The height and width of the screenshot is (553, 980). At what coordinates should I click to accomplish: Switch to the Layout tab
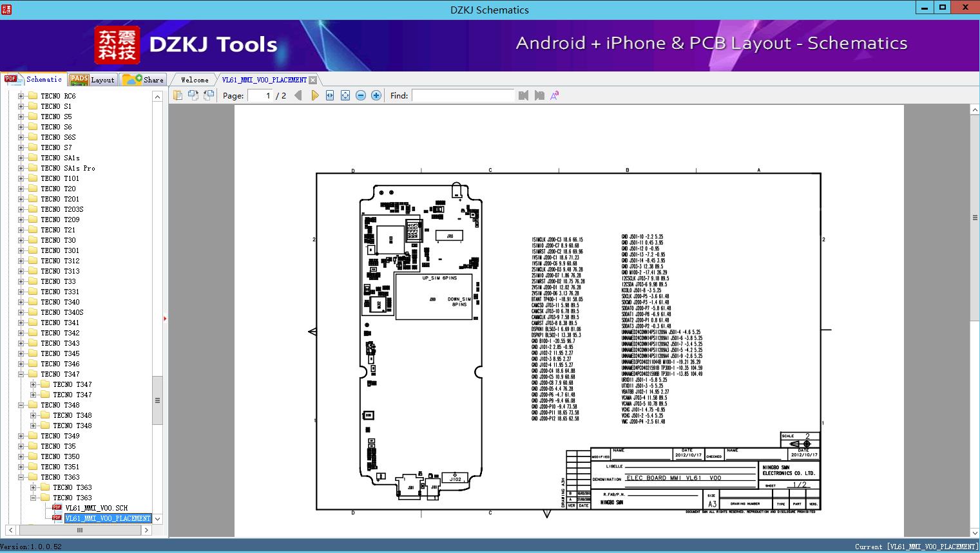(92, 80)
